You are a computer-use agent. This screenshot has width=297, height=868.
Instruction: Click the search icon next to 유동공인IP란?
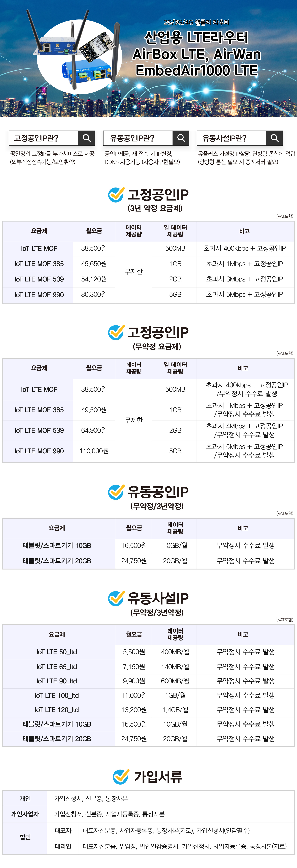point(181,138)
